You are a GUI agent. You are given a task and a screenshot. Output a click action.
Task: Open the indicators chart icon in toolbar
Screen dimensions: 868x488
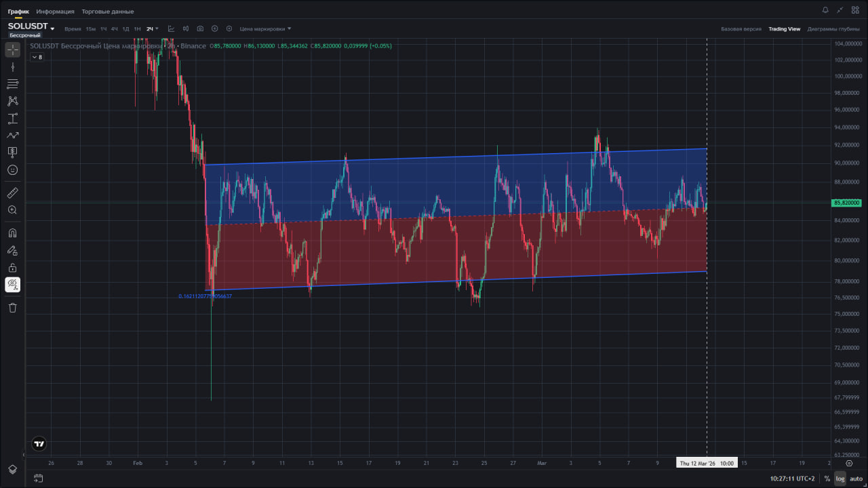pyautogui.click(x=171, y=28)
